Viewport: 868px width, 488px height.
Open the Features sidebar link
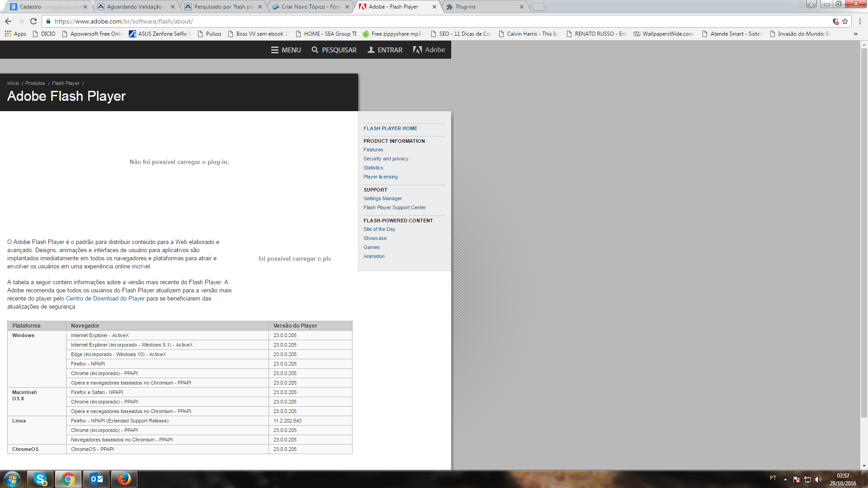click(x=373, y=150)
